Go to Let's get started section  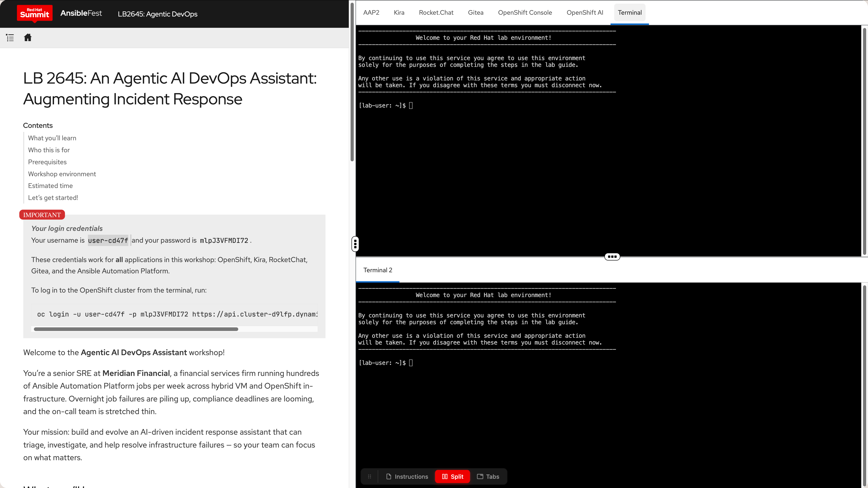pyautogui.click(x=53, y=198)
